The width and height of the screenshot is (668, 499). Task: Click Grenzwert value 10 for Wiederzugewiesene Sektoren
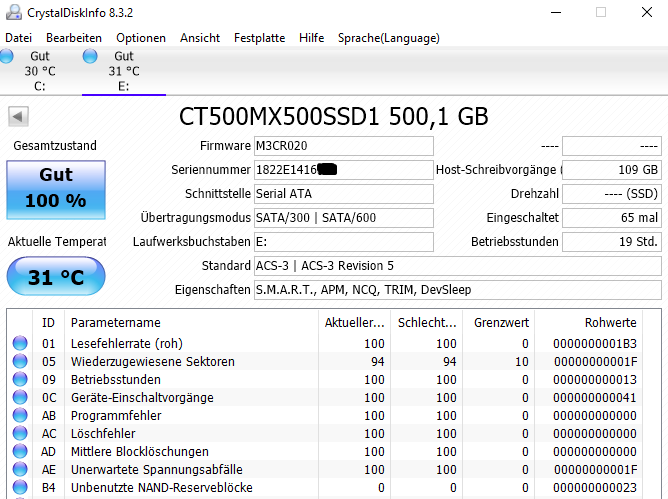coord(521,361)
